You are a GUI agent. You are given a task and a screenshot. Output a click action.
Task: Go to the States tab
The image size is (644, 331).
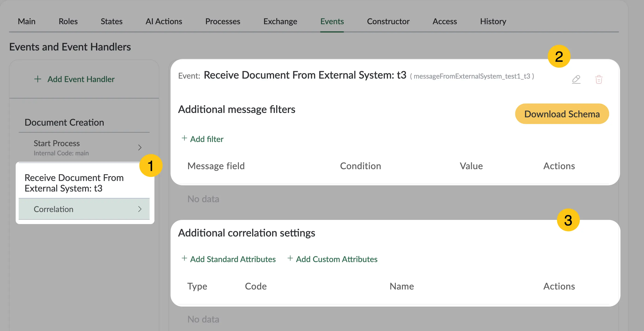coord(112,21)
